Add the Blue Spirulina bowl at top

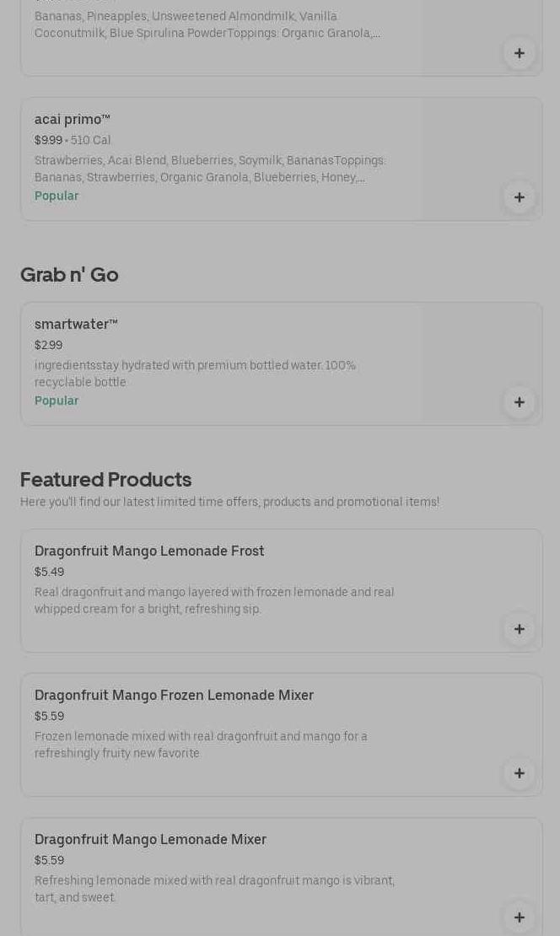point(519,53)
